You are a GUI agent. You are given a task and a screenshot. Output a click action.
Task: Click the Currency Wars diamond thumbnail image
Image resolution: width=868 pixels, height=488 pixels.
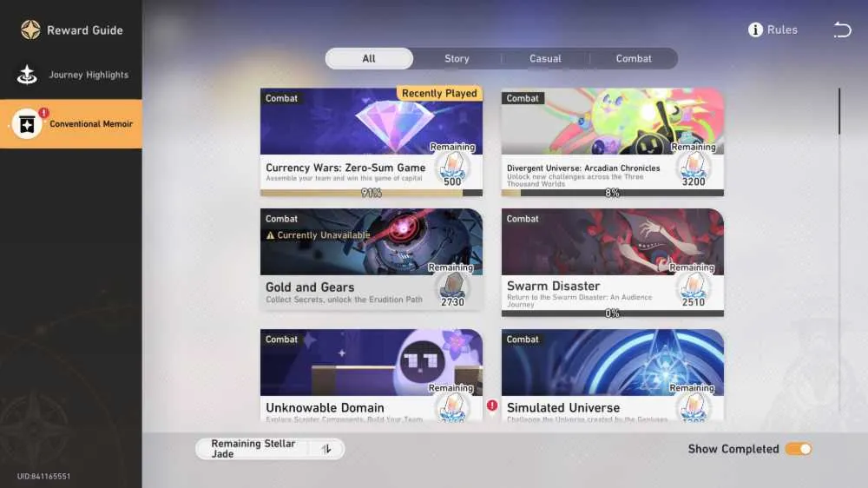tap(371, 122)
